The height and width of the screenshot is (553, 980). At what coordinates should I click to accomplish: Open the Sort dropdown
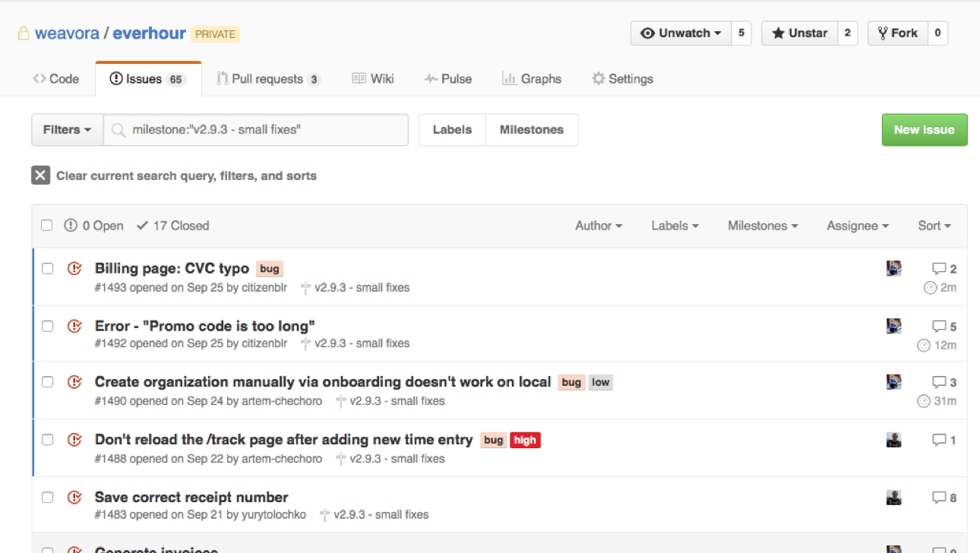pos(934,226)
